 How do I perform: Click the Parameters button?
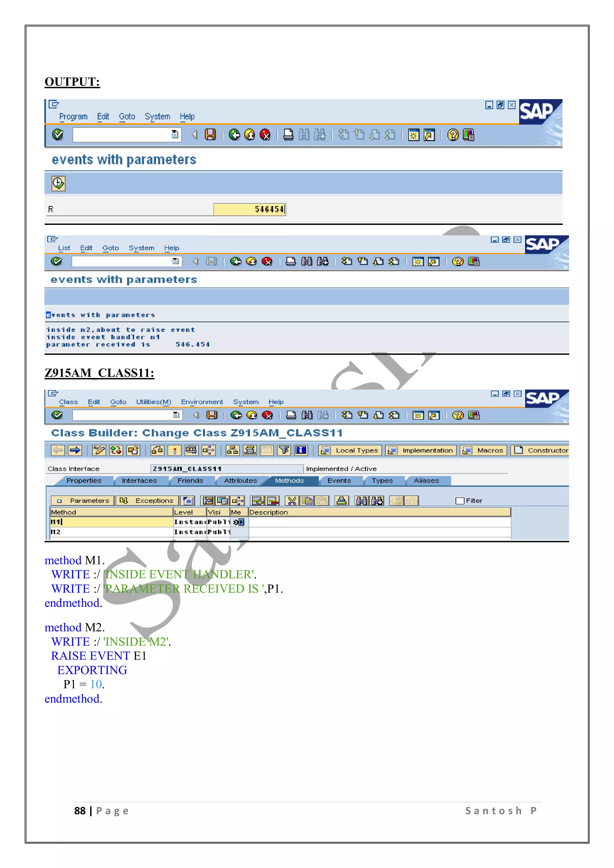click(x=82, y=500)
